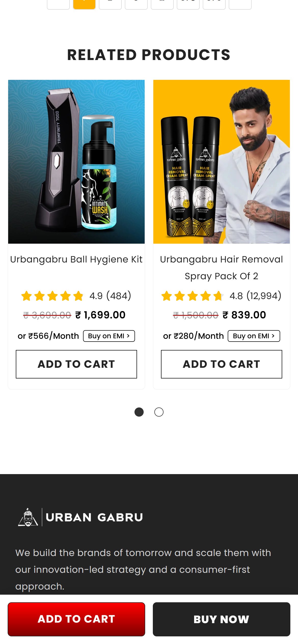Click the 4.9 star rating icons

(52, 296)
